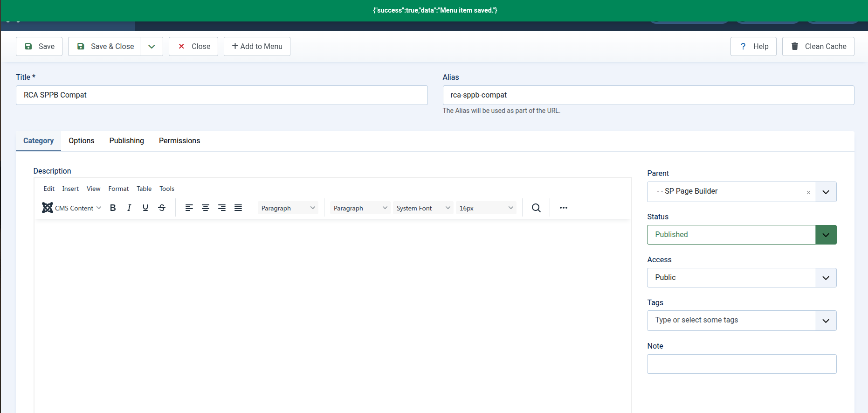The image size is (868, 413).
Task: Apply strikethrough formatting in editor
Action: [162, 208]
